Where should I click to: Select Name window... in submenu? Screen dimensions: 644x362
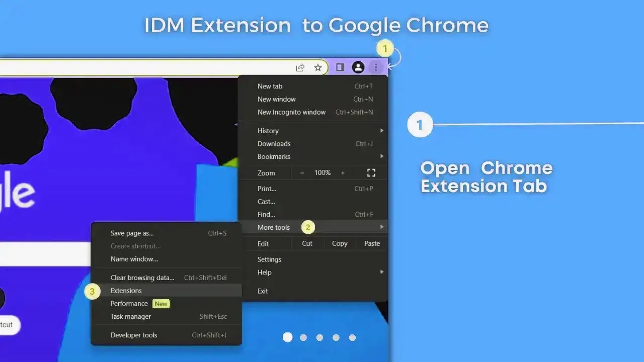(x=167, y=259)
